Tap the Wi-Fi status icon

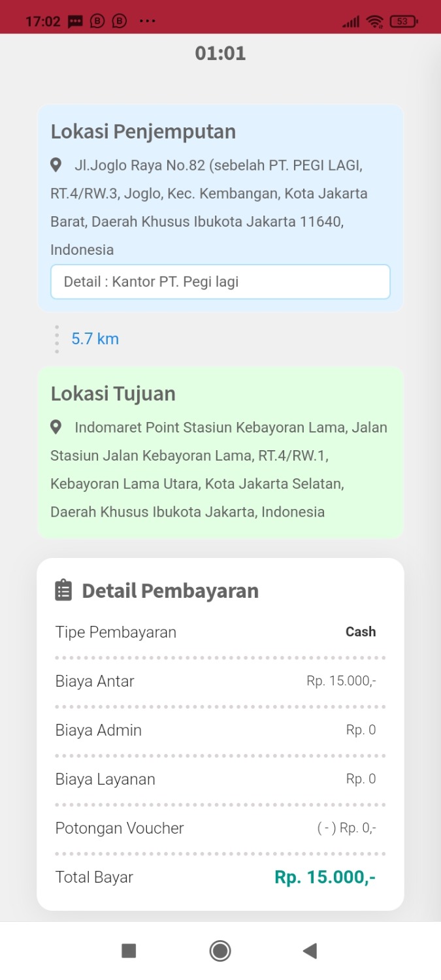pyautogui.click(x=375, y=21)
